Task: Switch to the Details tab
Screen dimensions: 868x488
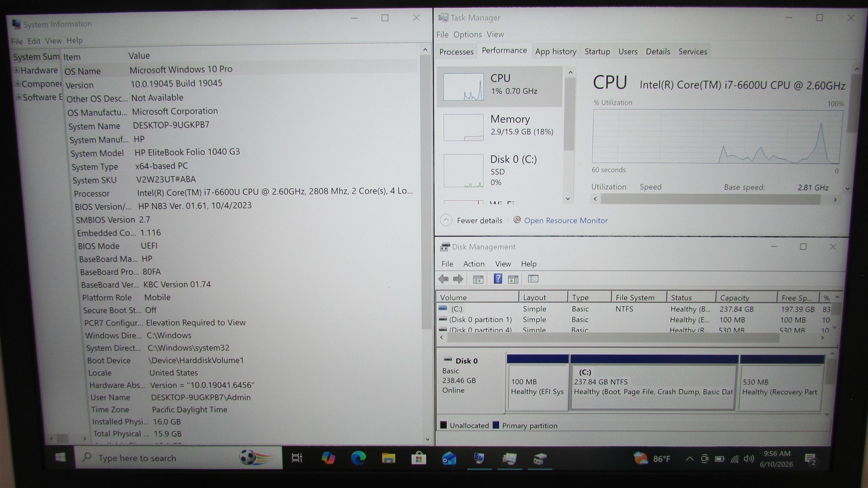Action: tap(658, 52)
